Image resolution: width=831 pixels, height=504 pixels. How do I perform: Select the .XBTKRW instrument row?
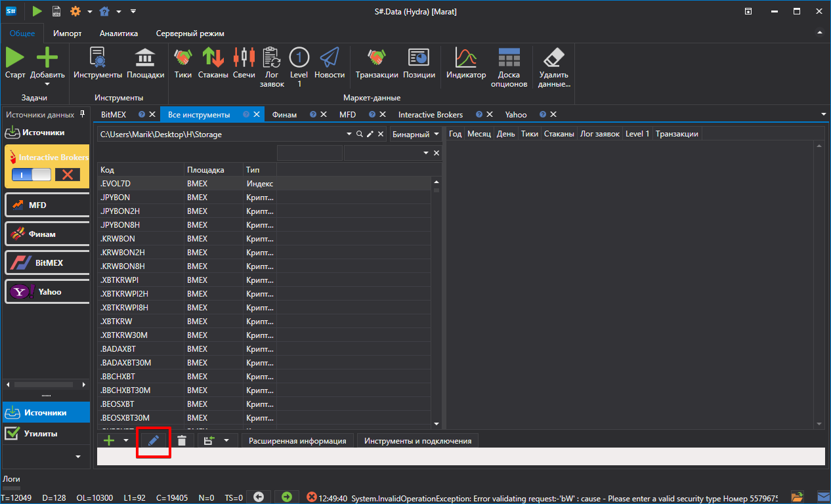[265, 321]
